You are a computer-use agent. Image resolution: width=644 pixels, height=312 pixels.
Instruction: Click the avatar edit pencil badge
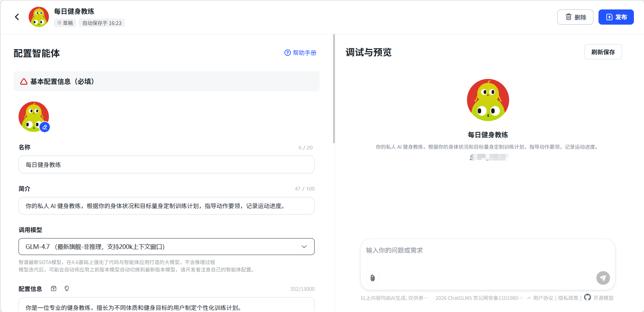(x=45, y=127)
